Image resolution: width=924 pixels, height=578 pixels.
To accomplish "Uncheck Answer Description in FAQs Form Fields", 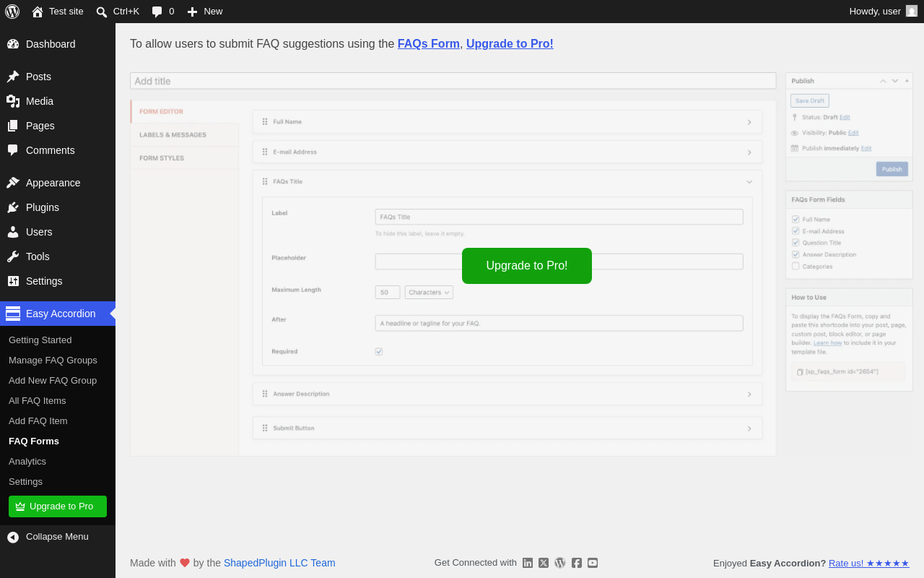I will (x=796, y=254).
